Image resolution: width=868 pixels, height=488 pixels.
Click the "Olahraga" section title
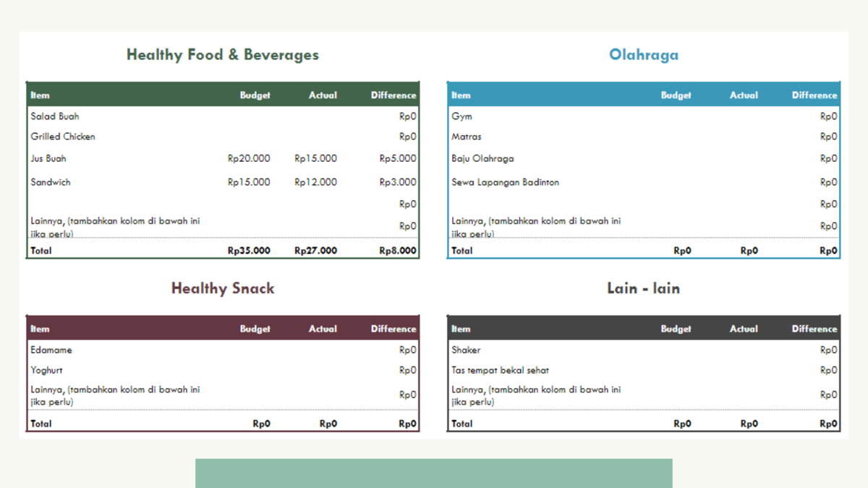coord(643,54)
